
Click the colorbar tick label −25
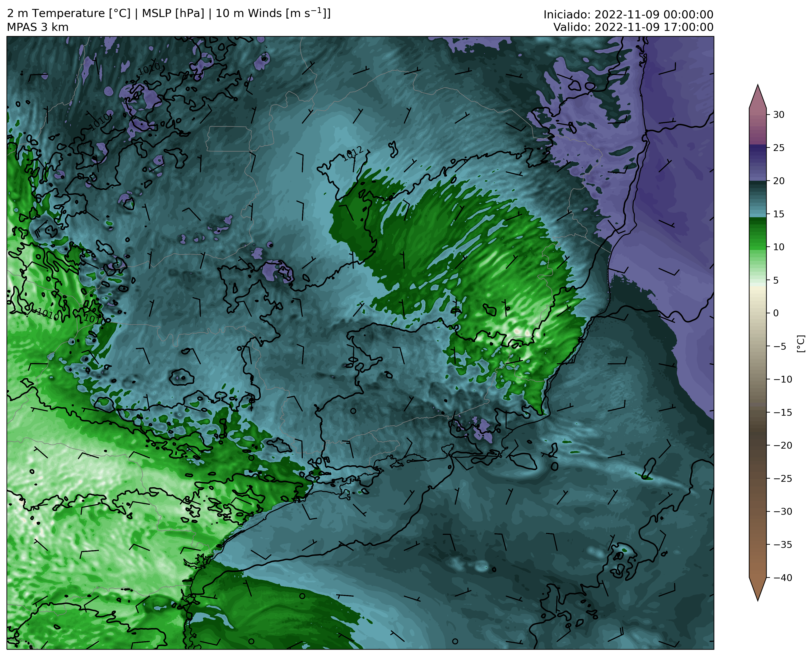pyautogui.click(x=782, y=478)
